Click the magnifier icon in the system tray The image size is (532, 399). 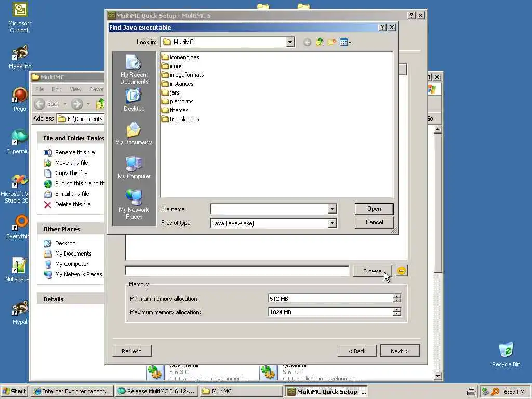[x=495, y=392]
